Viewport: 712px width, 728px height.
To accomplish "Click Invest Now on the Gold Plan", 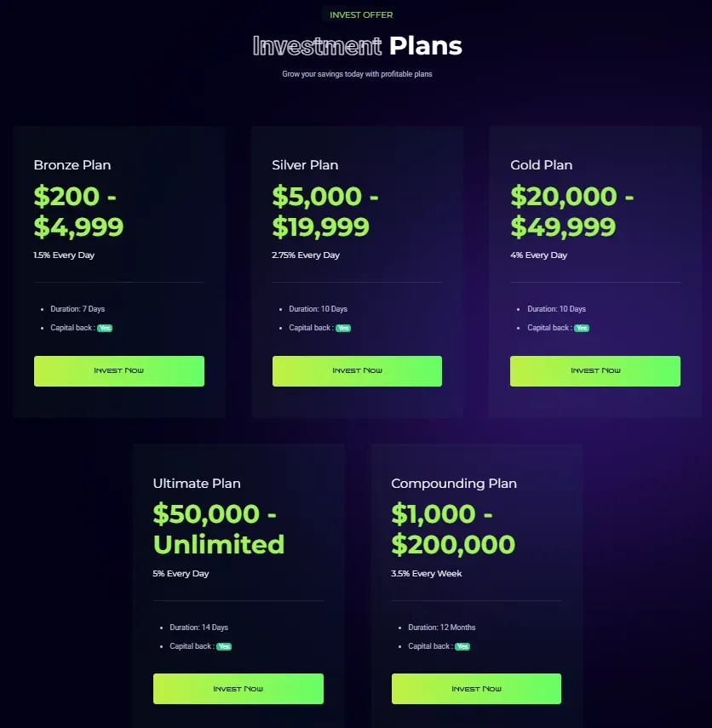I will click(594, 370).
